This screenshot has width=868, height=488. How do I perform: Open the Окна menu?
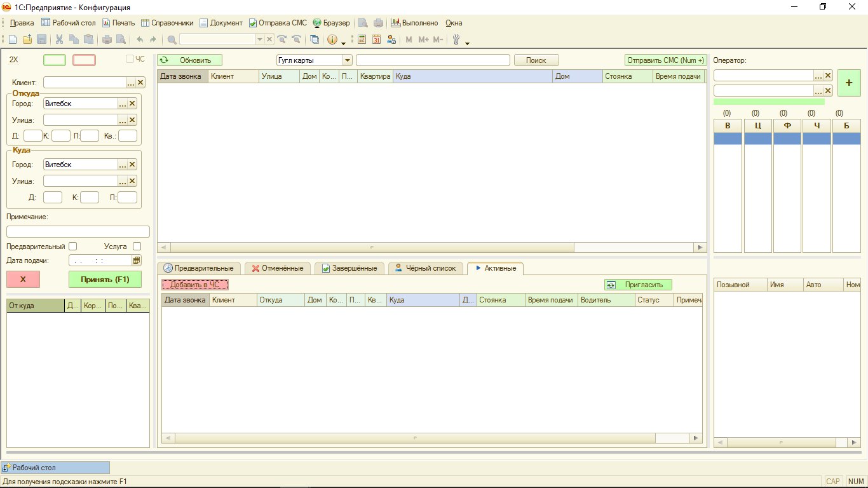[454, 23]
